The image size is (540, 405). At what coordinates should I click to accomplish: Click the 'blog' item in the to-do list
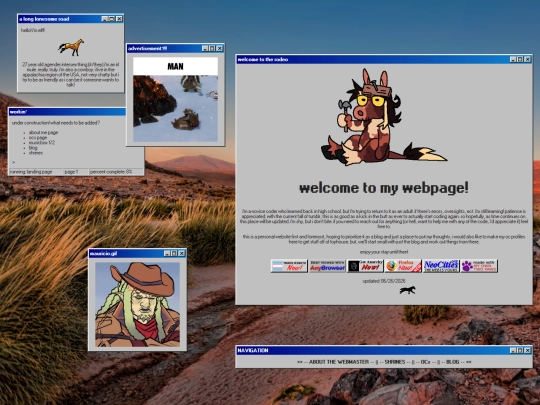tap(33, 148)
